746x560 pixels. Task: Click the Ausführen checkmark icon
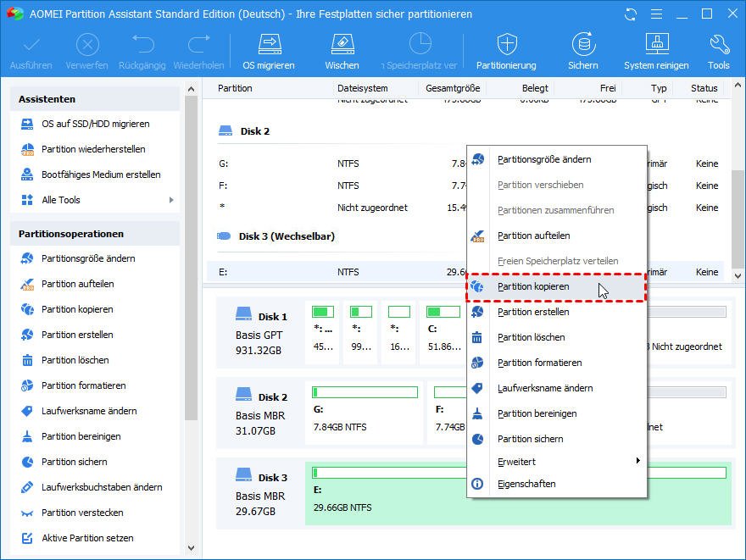[x=31, y=52]
